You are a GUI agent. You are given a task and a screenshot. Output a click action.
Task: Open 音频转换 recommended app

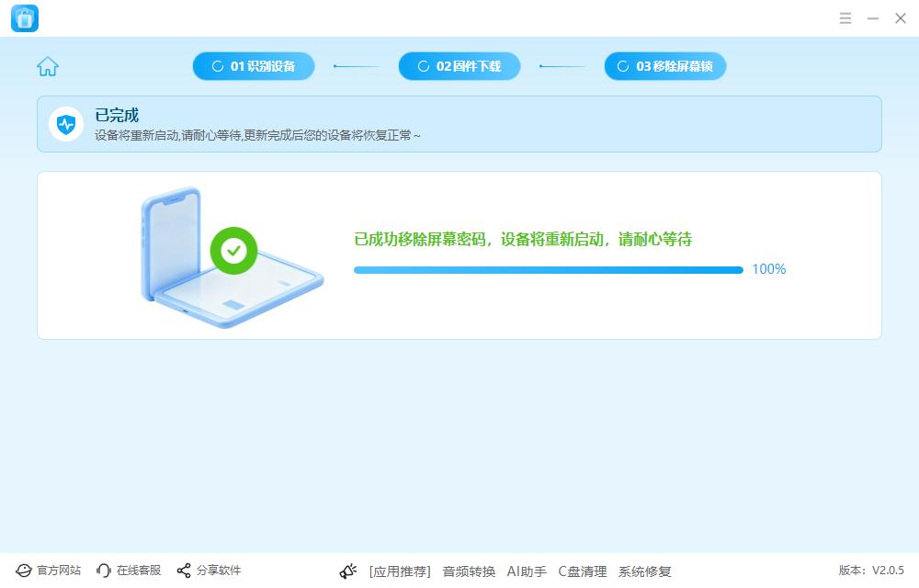coord(469,571)
